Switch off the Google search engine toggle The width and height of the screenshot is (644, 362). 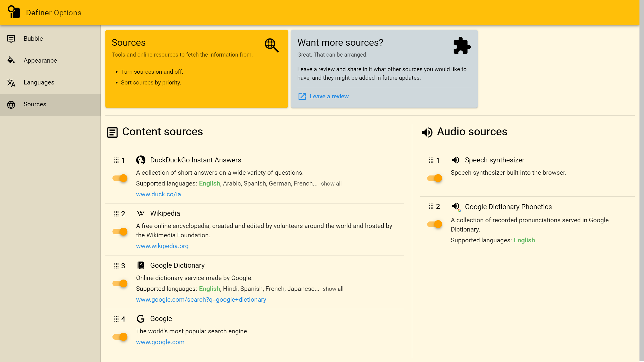click(x=120, y=337)
